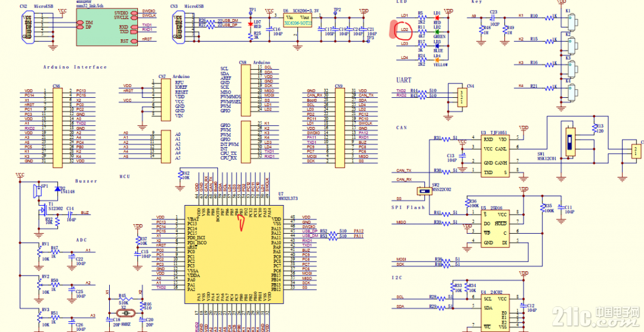Click the CN4 UART header connector
Screen dimensions: 644x332
pos(462,98)
